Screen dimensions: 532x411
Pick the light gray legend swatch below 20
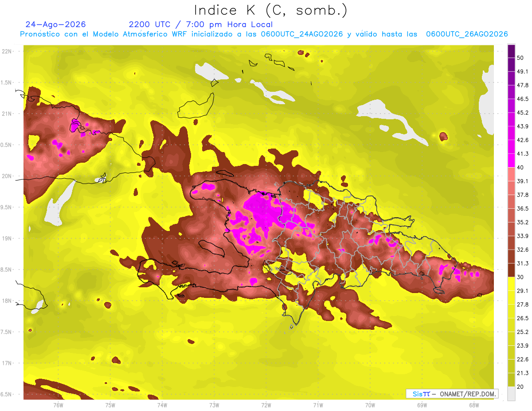[511, 394]
